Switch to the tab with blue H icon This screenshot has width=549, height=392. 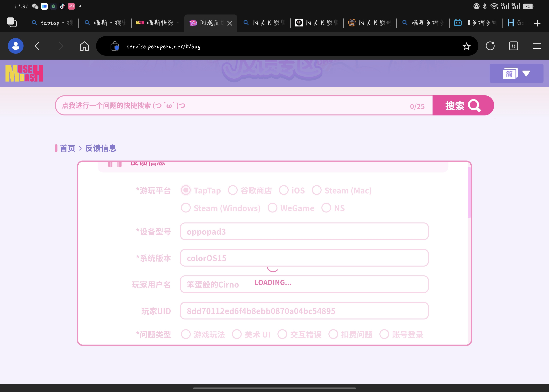click(x=516, y=23)
